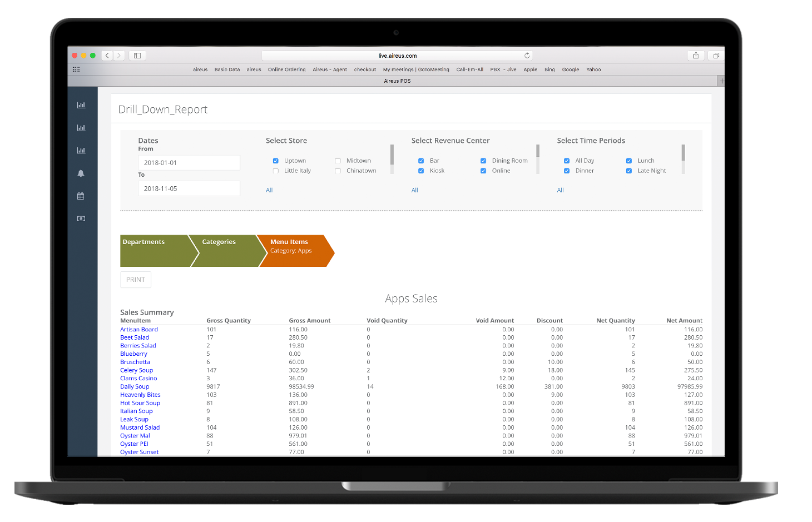
Task: Open the Oyster PEI menu item
Action: pyautogui.click(x=135, y=444)
